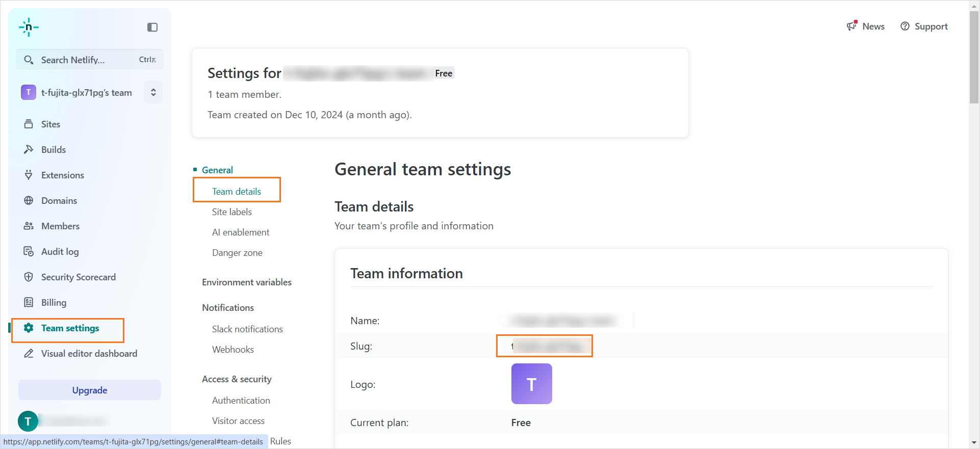This screenshot has width=980, height=449.
Task: View the Audit log
Action: pyautogui.click(x=60, y=251)
